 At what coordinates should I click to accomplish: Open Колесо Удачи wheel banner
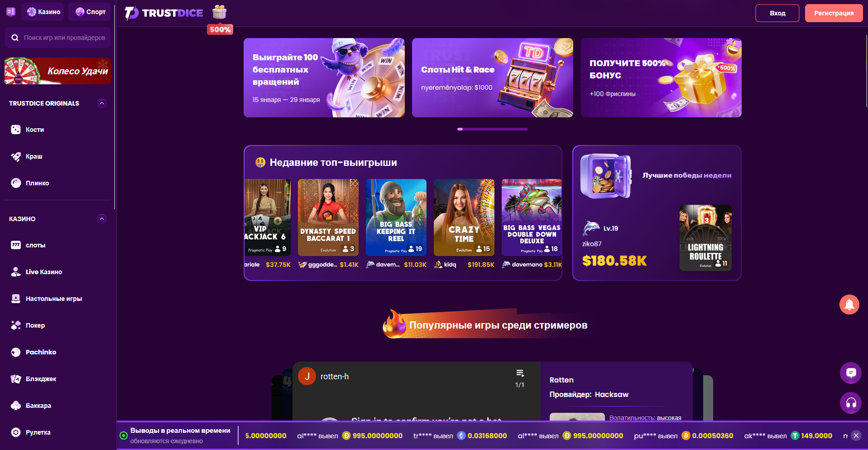pyautogui.click(x=58, y=71)
